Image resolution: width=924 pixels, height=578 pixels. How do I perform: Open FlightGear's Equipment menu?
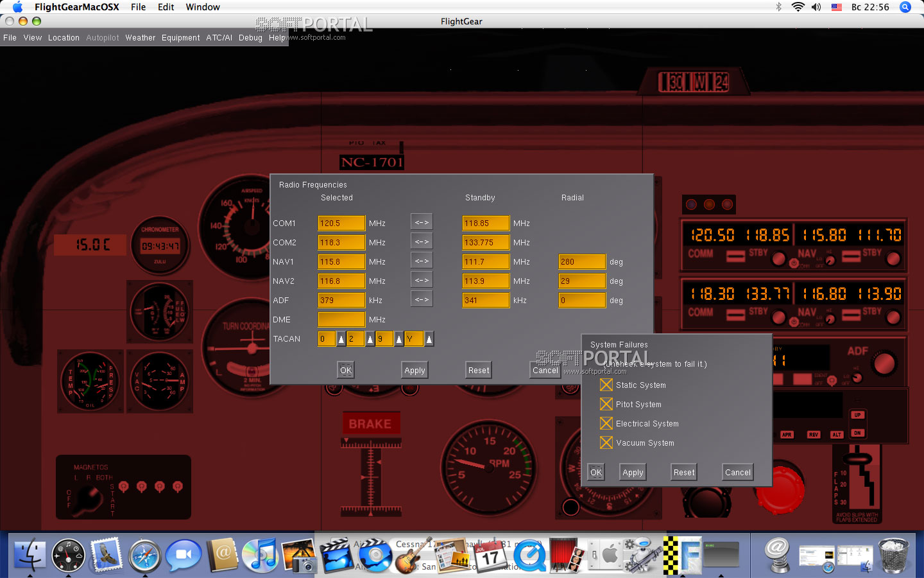(181, 38)
